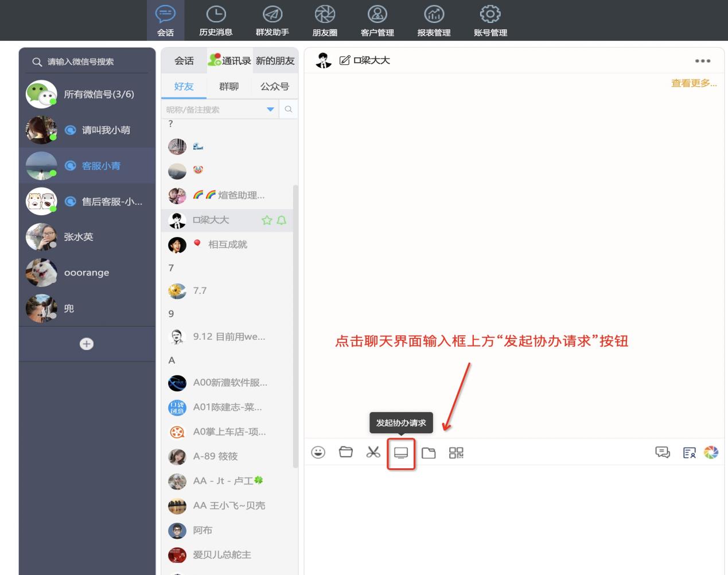Screen dimensions: 728x575
Task: Click the contact-profile note icon
Action: click(x=689, y=453)
